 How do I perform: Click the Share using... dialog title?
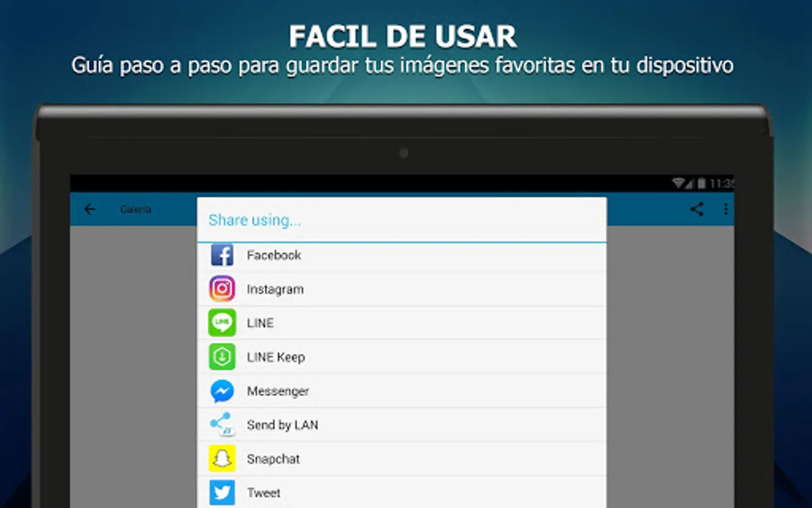255,220
